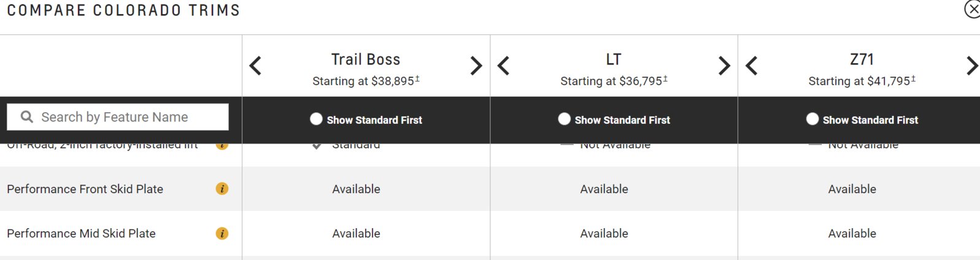Screen dimensions: 980x260
Task: Close the Compare Colorado Trims overlay
Action: click(x=972, y=9)
